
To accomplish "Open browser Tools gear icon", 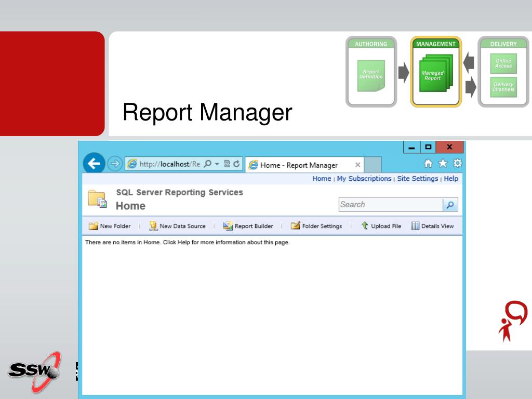I will click(457, 164).
